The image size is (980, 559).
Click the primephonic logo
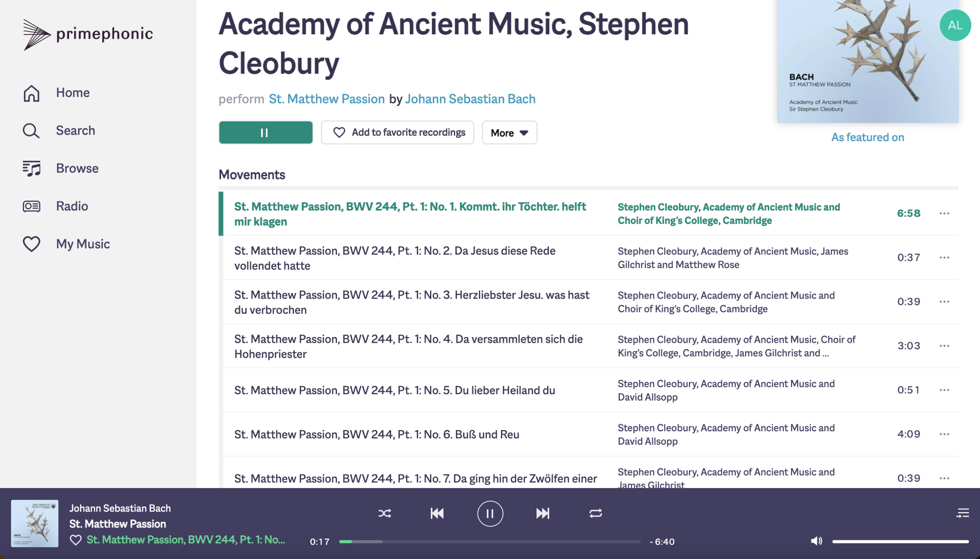click(88, 34)
